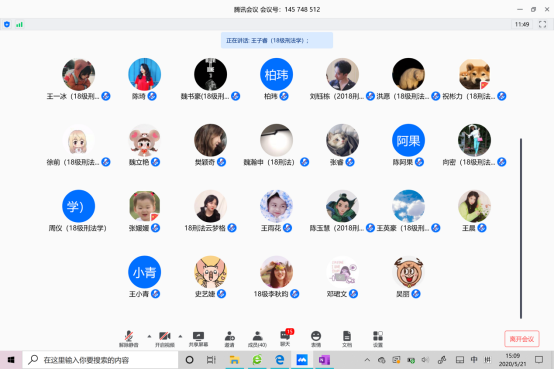This screenshot has height=370, width=554.
Task: Click the blue security shield icon
Action: [x=7, y=24]
